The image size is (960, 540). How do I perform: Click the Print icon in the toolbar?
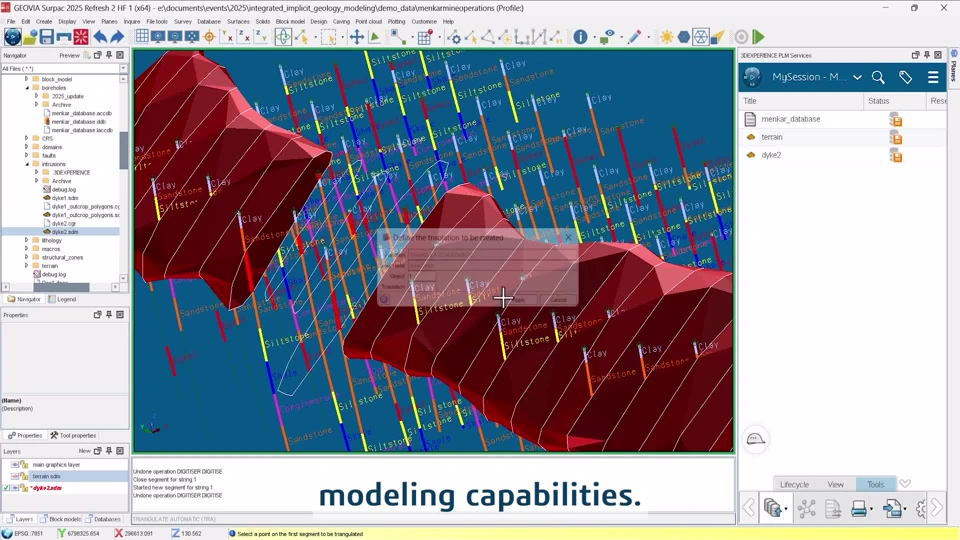(64, 37)
